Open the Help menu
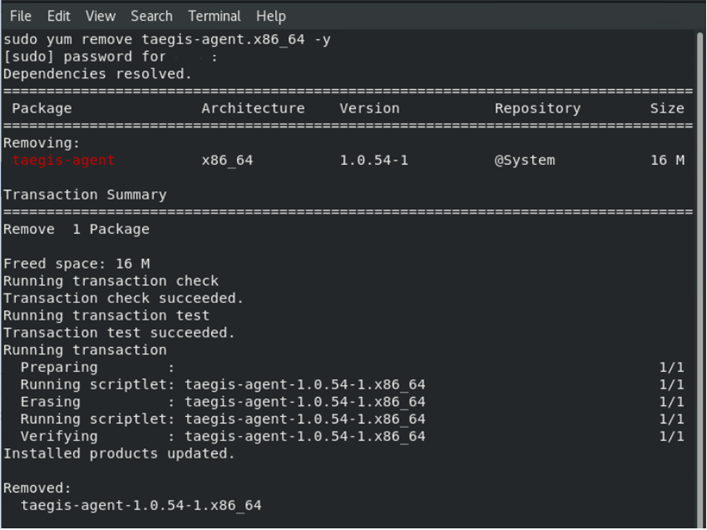 [271, 16]
